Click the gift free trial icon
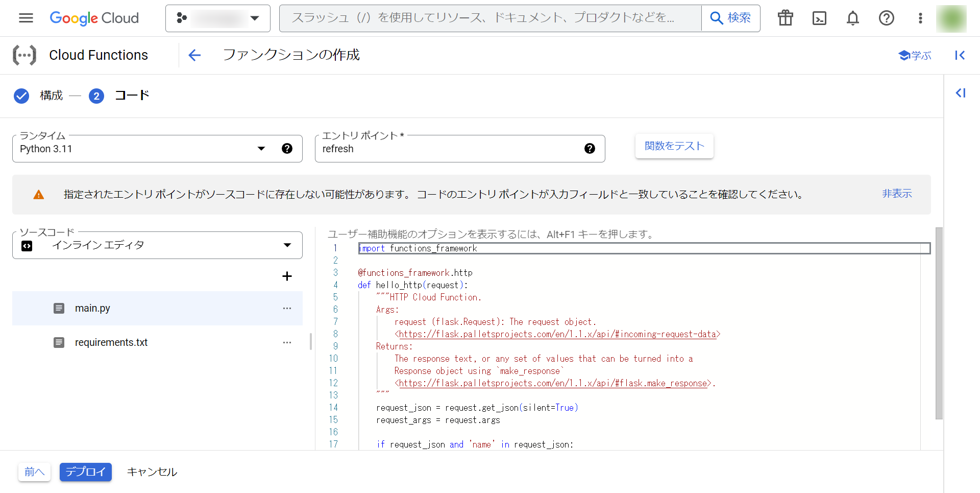 pos(786,18)
